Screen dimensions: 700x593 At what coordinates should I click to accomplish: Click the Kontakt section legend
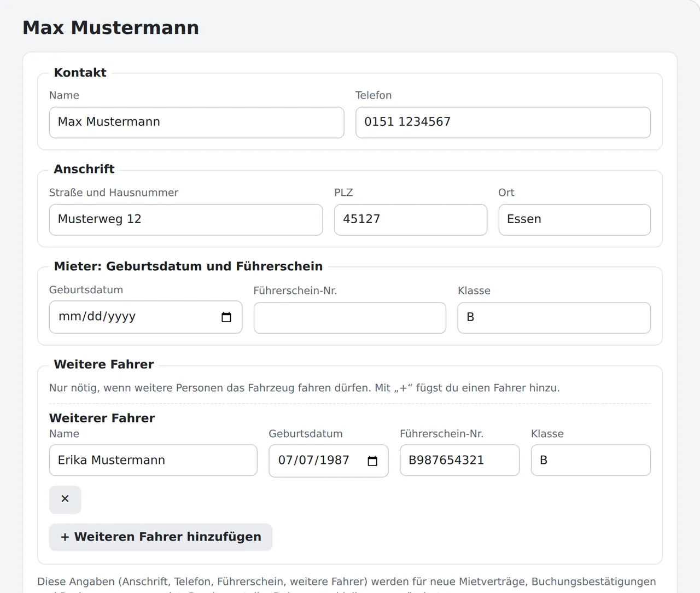tap(80, 73)
